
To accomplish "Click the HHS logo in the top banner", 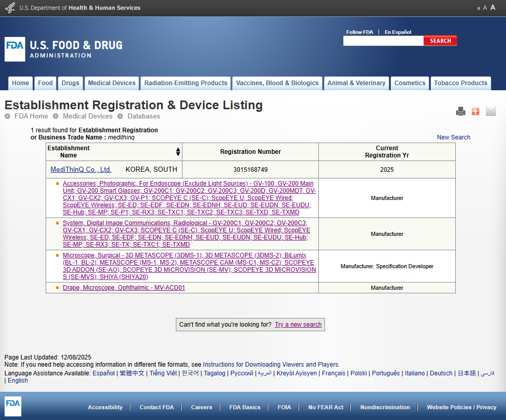I will coord(10,8).
